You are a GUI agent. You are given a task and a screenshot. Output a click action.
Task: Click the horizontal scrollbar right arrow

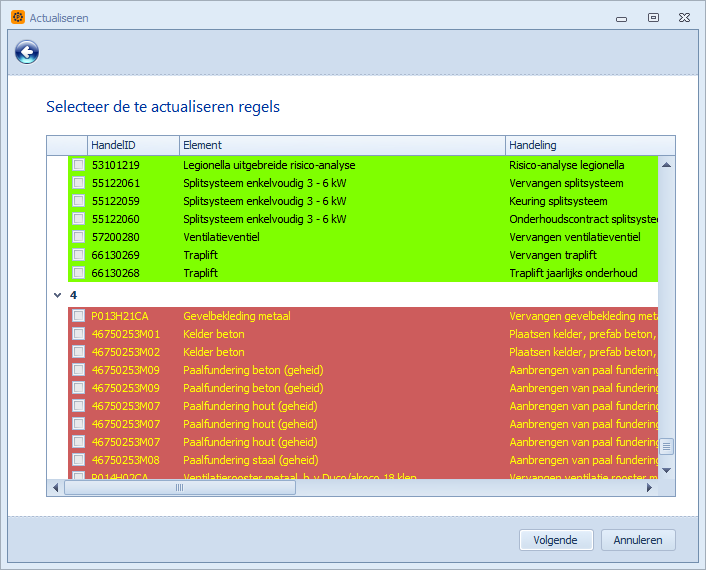coord(649,488)
